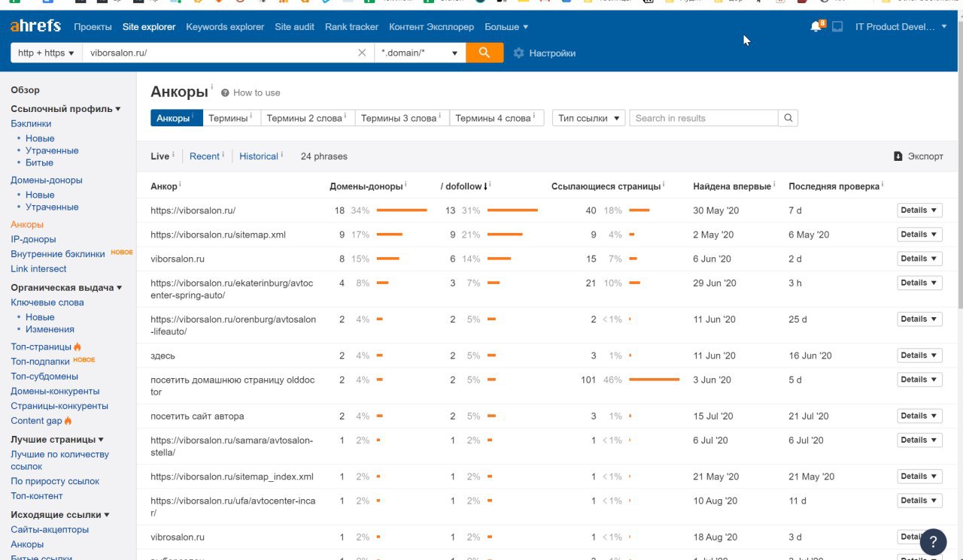Select the Анкоры tab
The width and height of the screenshot is (963, 560).
point(176,118)
